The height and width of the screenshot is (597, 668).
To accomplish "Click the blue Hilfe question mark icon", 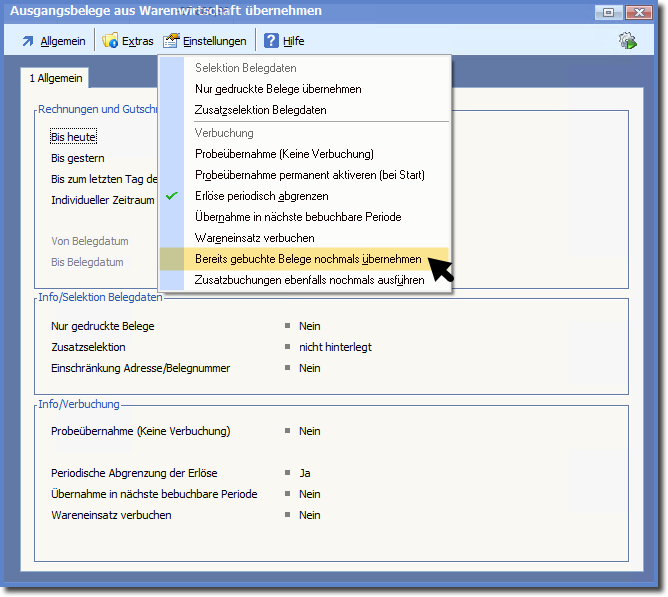I will point(271,41).
